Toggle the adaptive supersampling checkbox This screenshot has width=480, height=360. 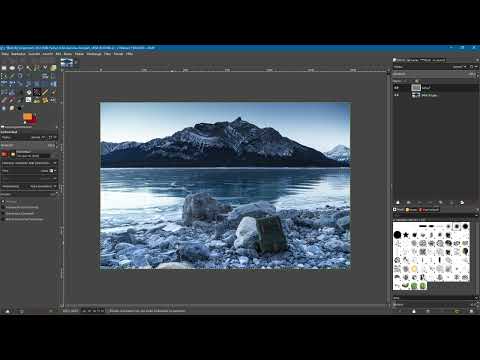coord(3,207)
